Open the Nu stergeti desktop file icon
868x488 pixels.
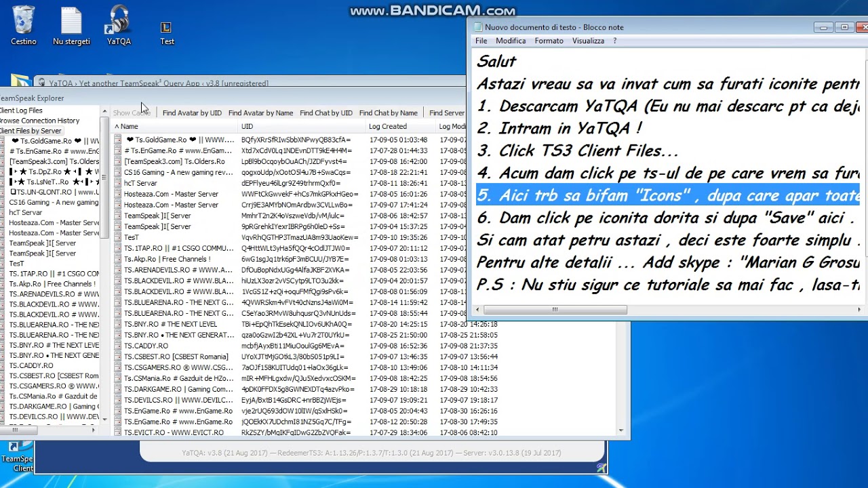click(71, 26)
